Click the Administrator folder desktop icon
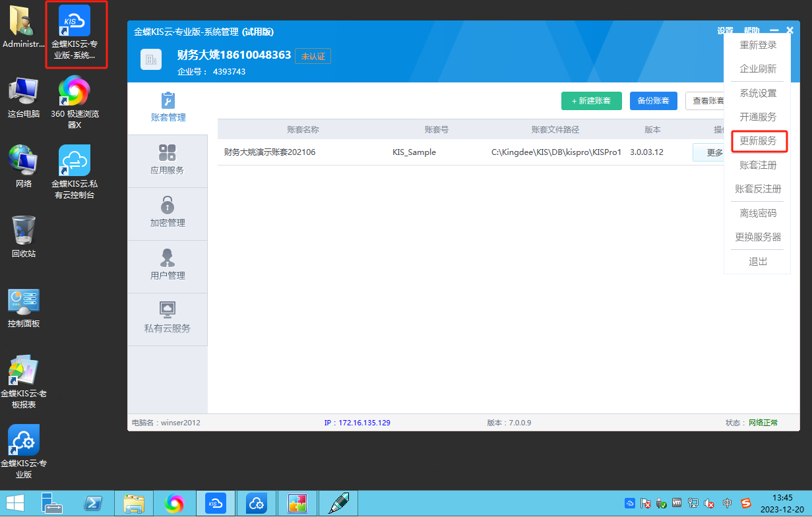Image resolution: width=812 pixels, height=517 pixels. click(23, 27)
